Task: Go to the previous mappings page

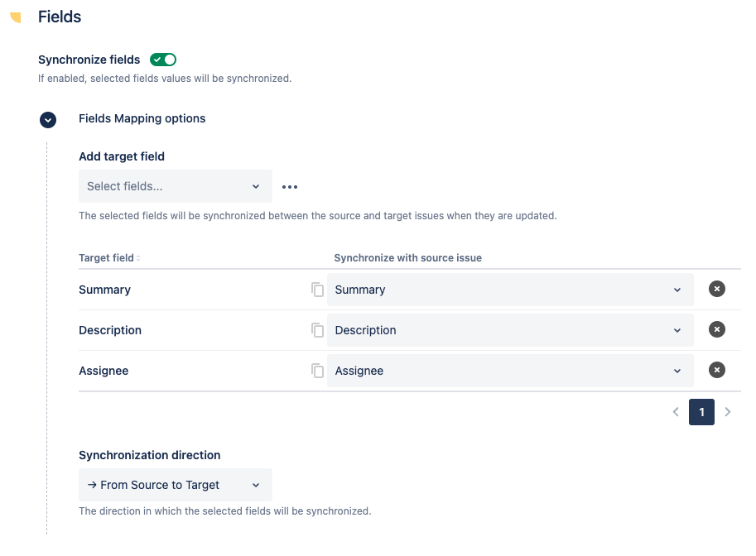Action: [676, 411]
